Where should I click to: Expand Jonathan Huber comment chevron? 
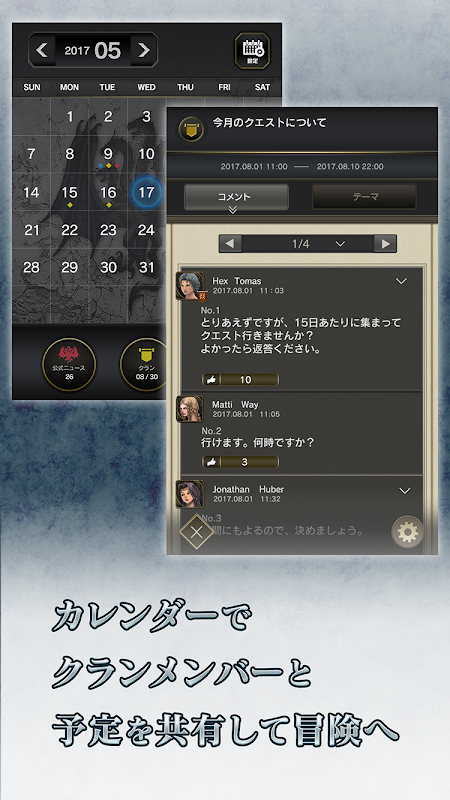[x=405, y=491]
